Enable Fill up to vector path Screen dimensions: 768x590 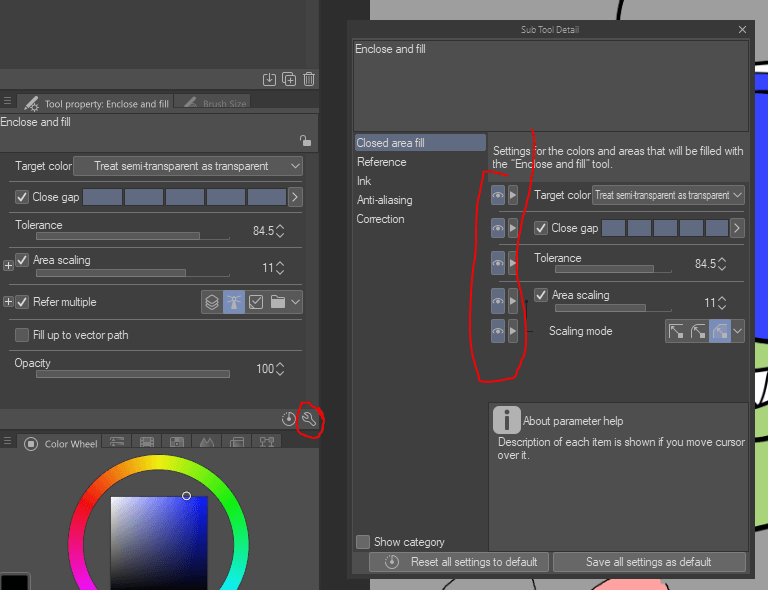(x=22, y=335)
